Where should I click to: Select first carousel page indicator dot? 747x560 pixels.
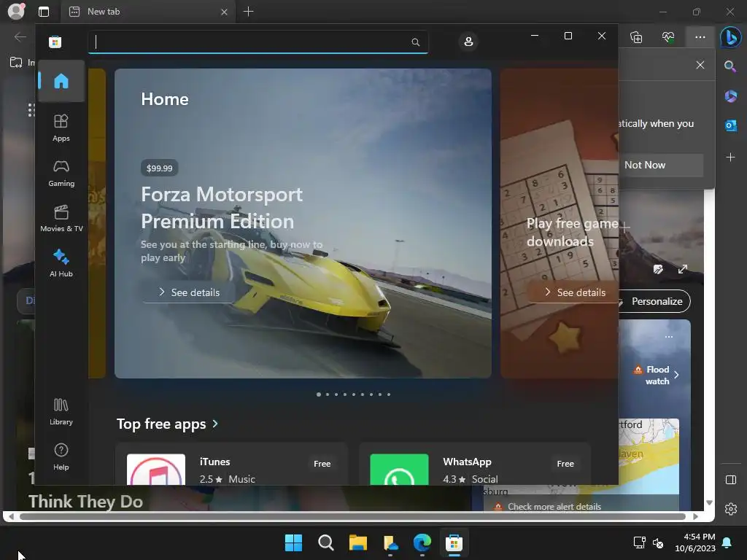pyautogui.click(x=319, y=394)
